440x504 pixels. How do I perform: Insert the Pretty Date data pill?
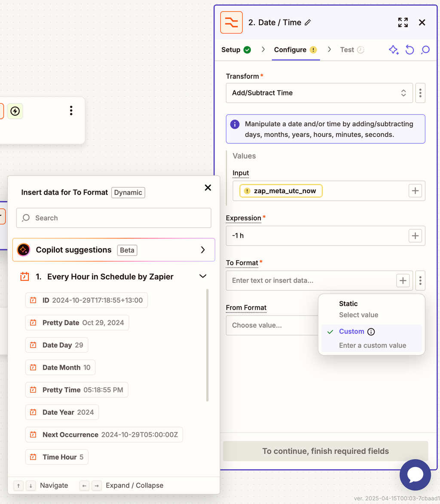pyautogui.click(x=77, y=323)
